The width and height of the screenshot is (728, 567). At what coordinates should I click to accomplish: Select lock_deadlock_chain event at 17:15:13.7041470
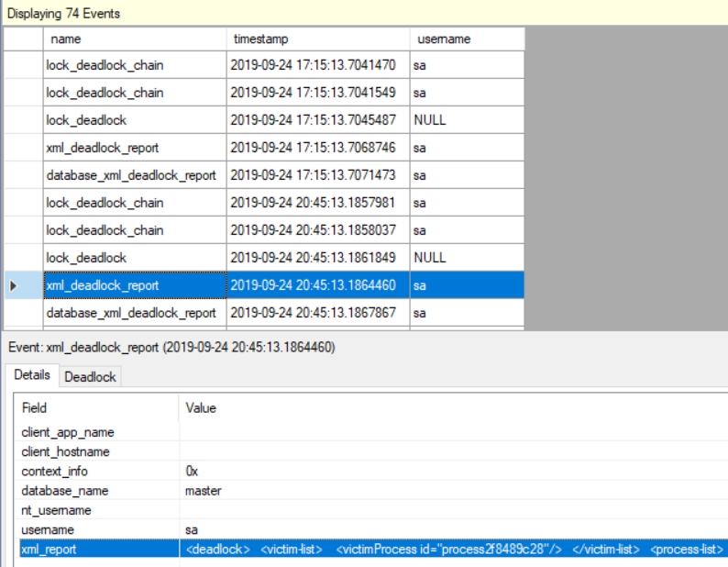pos(133,65)
